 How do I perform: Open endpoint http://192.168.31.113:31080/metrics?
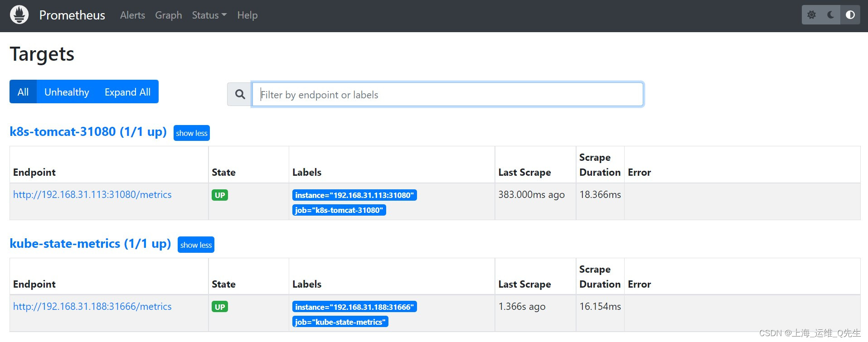pos(92,194)
